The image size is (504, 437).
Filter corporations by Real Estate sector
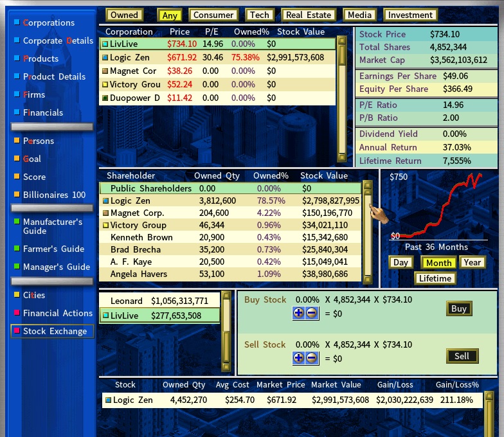(309, 15)
